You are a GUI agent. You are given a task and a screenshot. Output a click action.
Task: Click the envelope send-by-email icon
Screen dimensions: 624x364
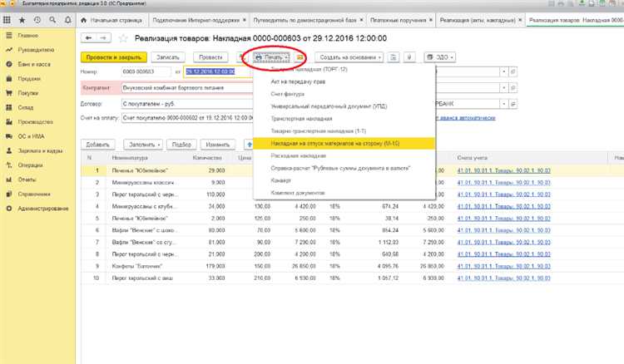pyautogui.click(x=300, y=57)
